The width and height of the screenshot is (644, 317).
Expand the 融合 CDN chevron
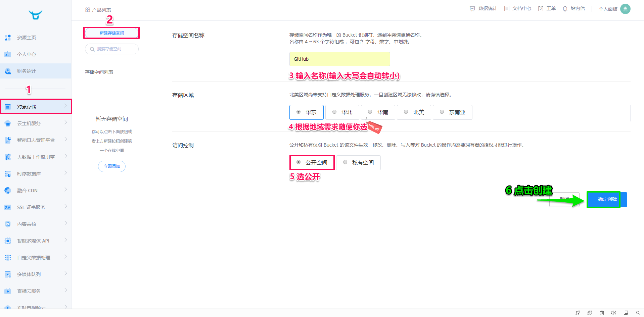(x=66, y=190)
